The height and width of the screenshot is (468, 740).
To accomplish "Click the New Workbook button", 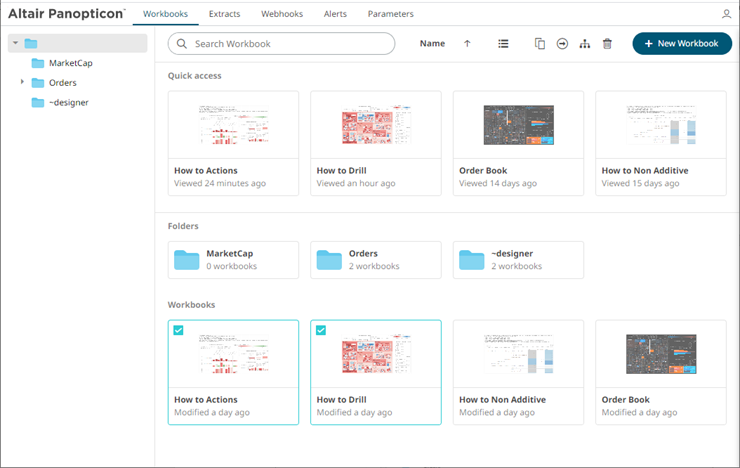I will [x=681, y=44].
